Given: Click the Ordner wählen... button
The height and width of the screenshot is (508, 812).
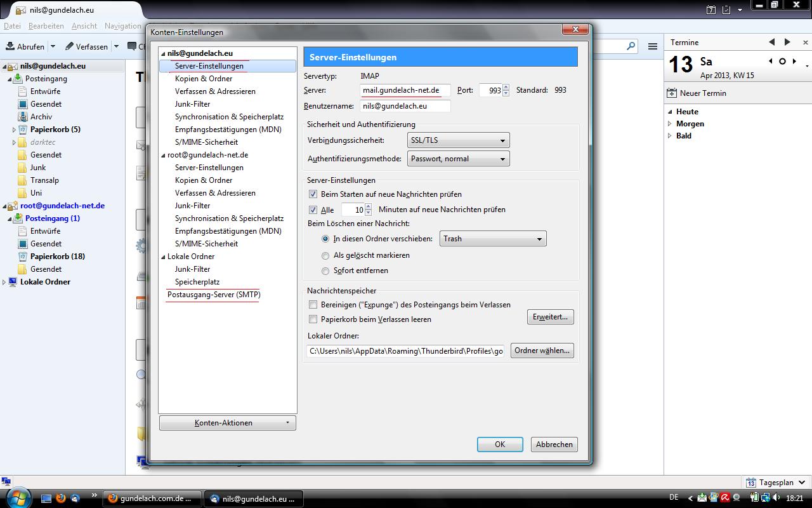Looking at the screenshot, I should [542, 351].
